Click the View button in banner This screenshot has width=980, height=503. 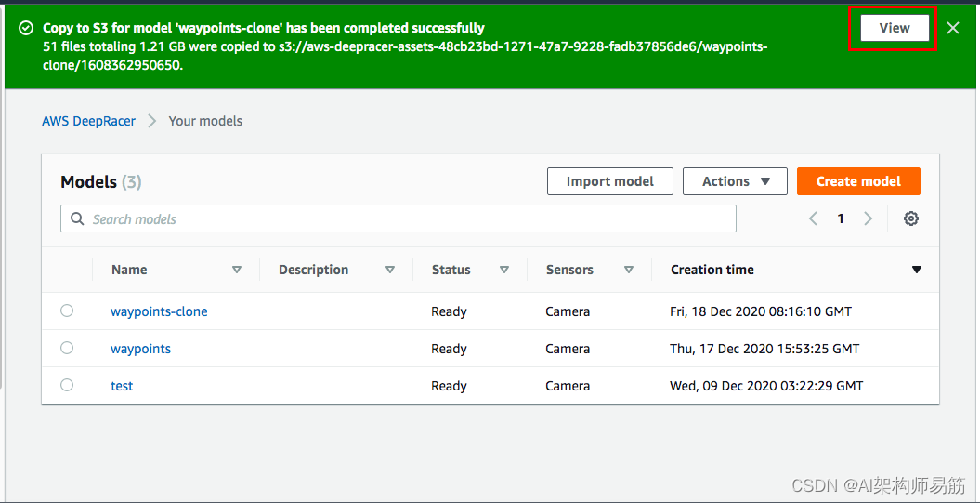pos(894,28)
